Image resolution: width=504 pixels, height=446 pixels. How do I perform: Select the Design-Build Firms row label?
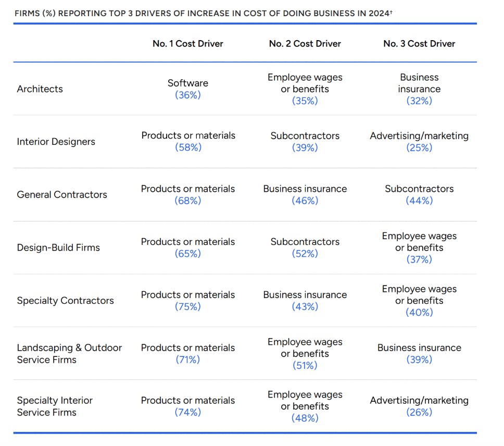point(58,248)
